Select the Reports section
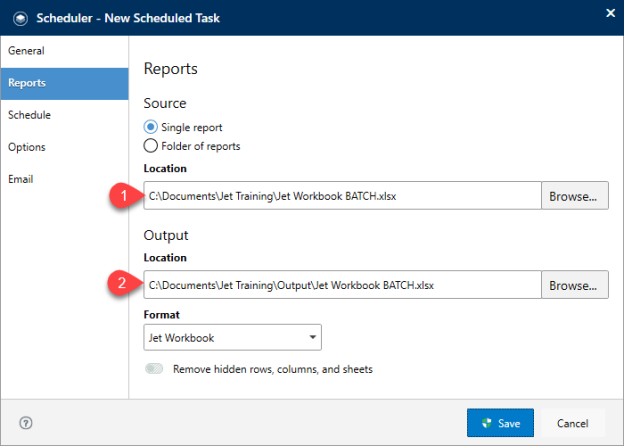Viewport: 624px width, 446px height. click(x=64, y=83)
